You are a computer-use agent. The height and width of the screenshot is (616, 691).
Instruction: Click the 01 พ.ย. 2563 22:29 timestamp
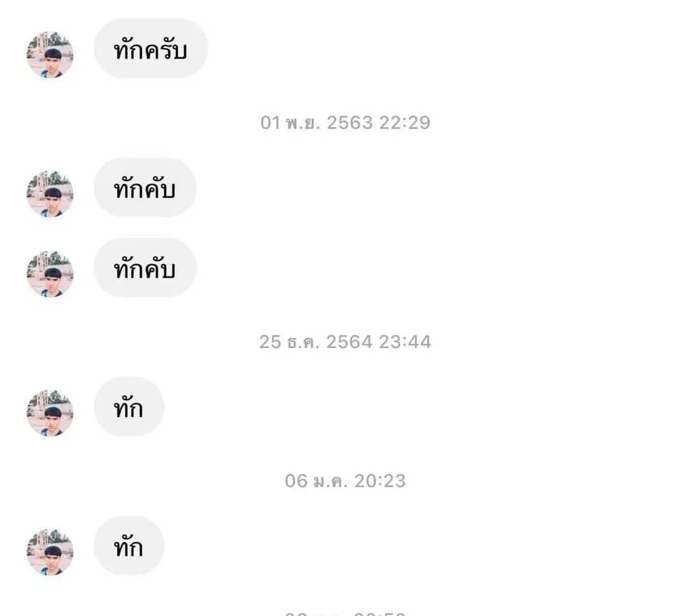(x=345, y=122)
